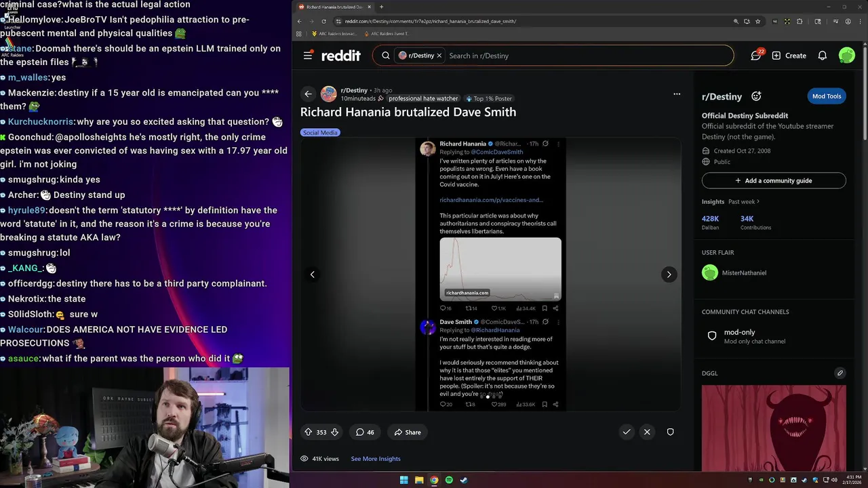This screenshot has width=868, height=488.
Task: Open the Windows Start menu
Action: coord(403,480)
